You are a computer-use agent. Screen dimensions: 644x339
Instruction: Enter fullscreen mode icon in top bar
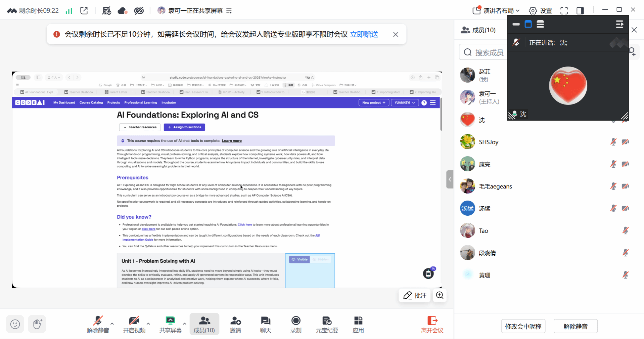(x=564, y=11)
